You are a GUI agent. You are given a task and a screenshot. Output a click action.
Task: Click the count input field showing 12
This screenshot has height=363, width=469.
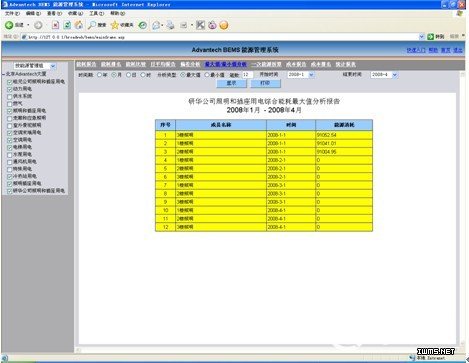point(247,75)
